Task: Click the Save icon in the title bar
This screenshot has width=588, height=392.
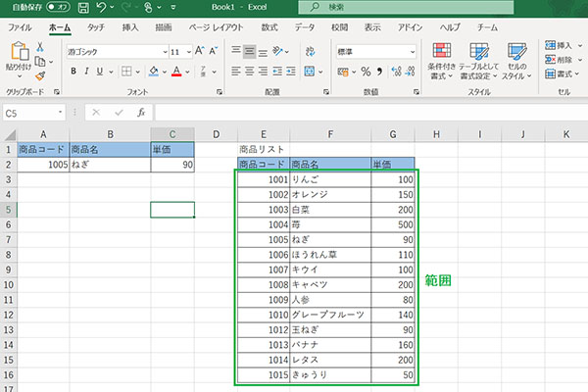Action: [x=80, y=7]
